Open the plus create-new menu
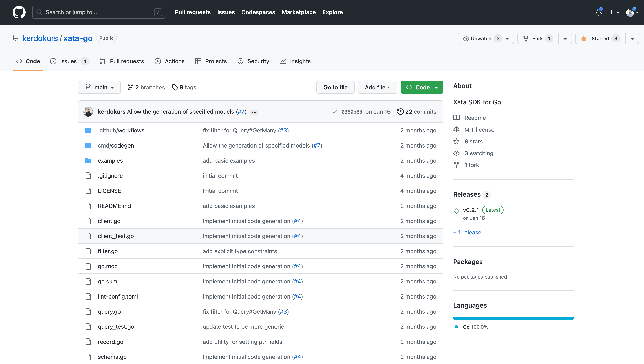644x364 pixels. coord(614,12)
